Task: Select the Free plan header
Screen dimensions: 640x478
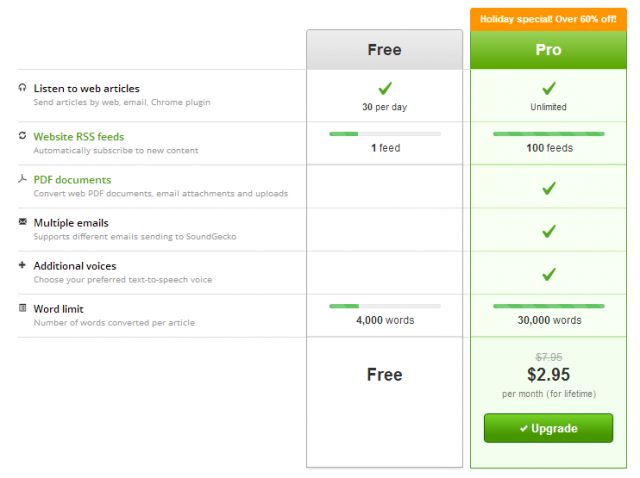Action: (x=385, y=49)
